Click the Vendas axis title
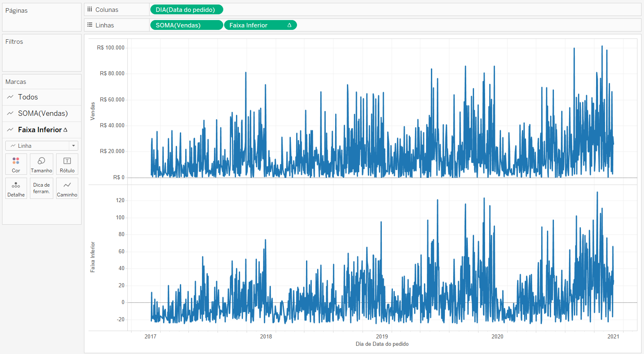 (93, 111)
